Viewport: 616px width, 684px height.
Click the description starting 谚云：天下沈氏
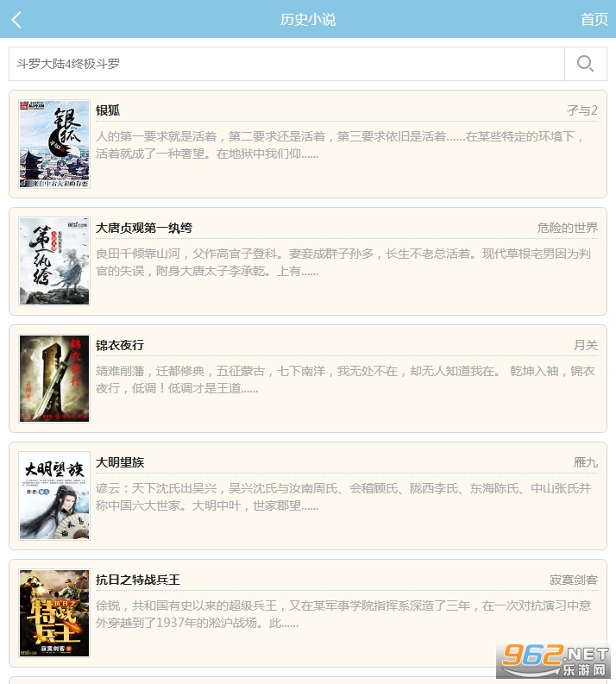(343, 498)
